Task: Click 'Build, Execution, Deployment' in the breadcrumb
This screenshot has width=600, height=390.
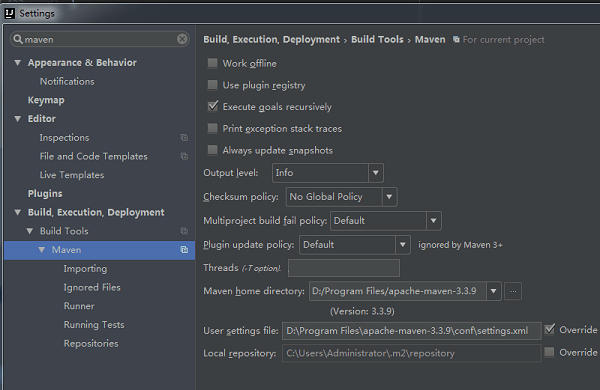Action: (271, 39)
